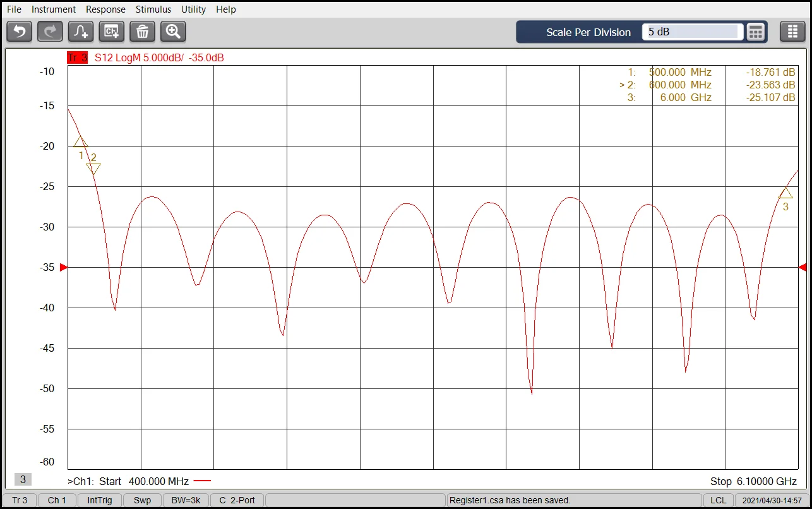Open the File menu
Image resolution: width=812 pixels, height=509 pixels.
point(14,9)
